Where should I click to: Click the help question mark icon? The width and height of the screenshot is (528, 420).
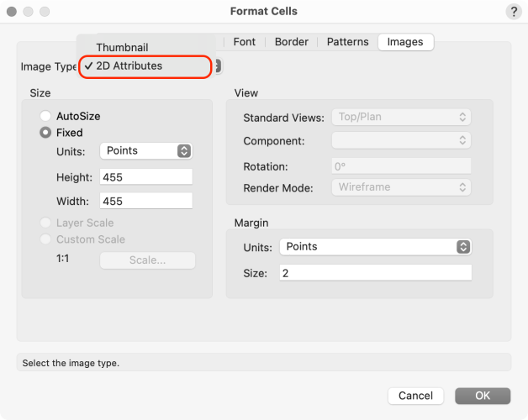[x=513, y=12]
